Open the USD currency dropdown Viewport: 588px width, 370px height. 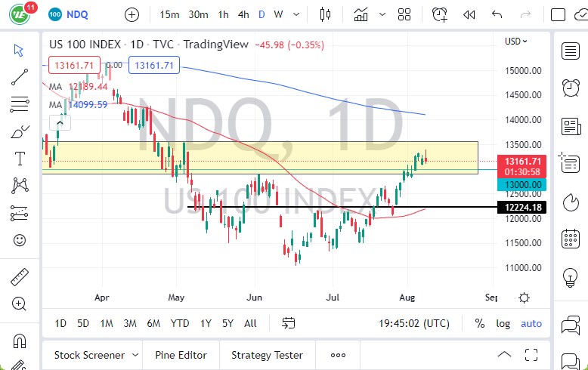tap(517, 42)
